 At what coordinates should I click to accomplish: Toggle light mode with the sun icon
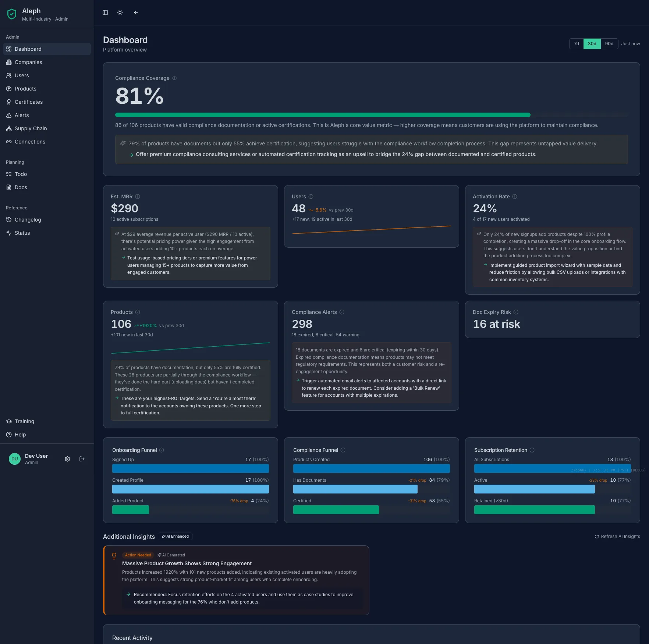point(120,13)
